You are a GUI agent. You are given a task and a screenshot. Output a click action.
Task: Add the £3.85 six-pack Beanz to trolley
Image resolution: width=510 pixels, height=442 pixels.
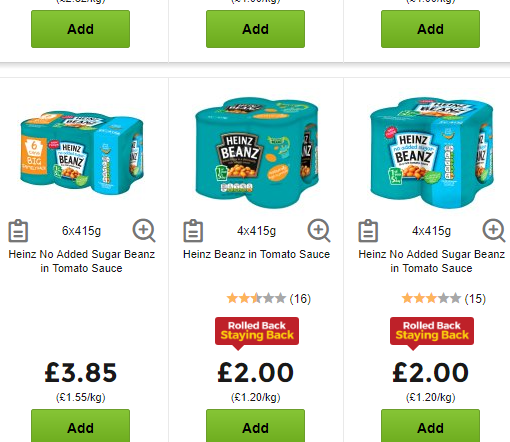pos(80,426)
